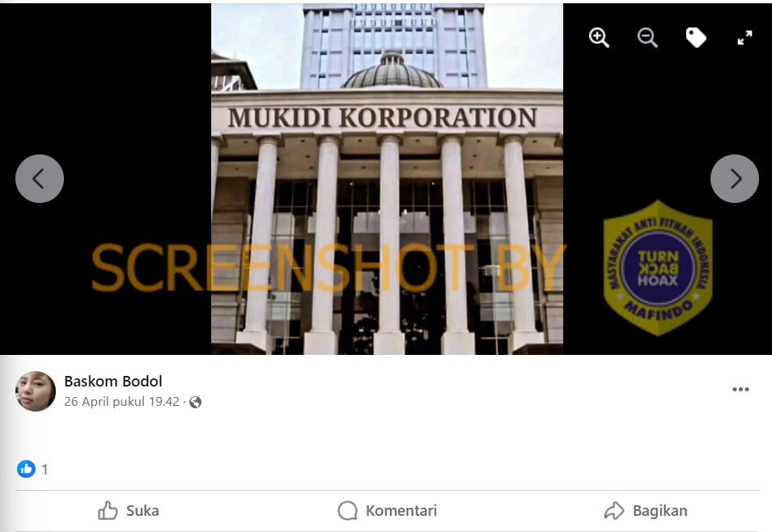Tag the photo using tag icon
The width and height of the screenshot is (772, 532).
(x=696, y=38)
